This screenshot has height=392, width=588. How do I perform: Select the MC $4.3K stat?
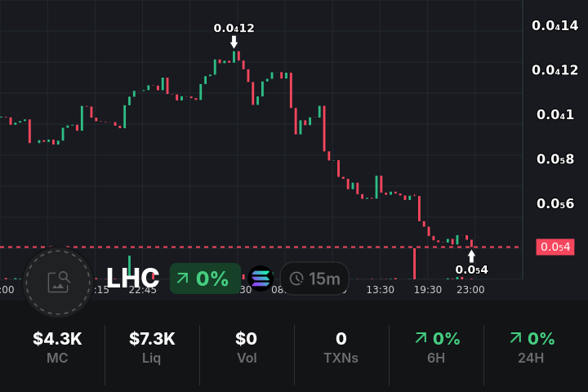(x=57, y=346)
